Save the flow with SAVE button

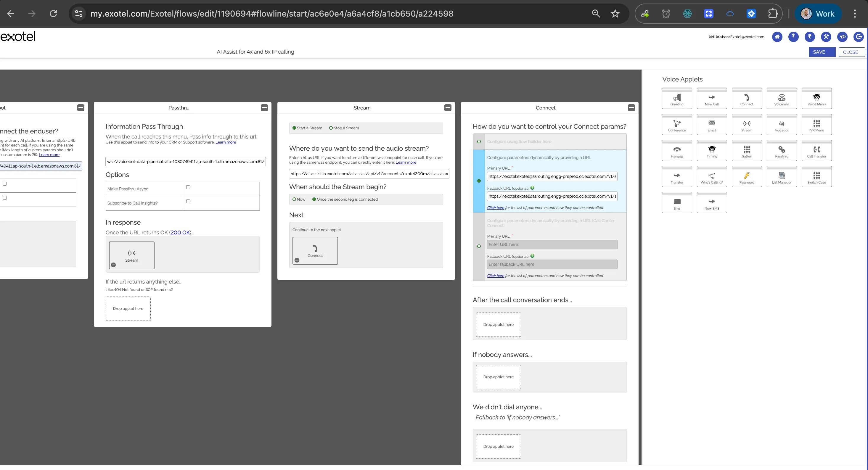pyautogui.click(x=822, y=52)
